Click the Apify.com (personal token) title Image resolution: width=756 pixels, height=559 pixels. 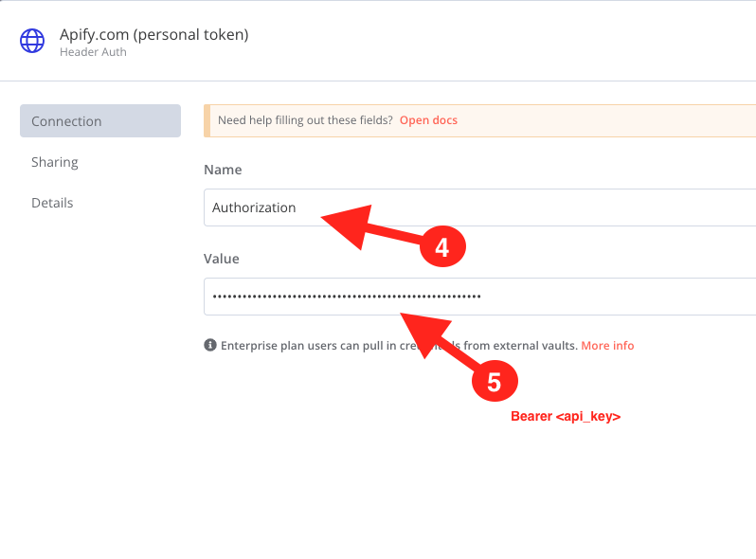pos(153,35)
